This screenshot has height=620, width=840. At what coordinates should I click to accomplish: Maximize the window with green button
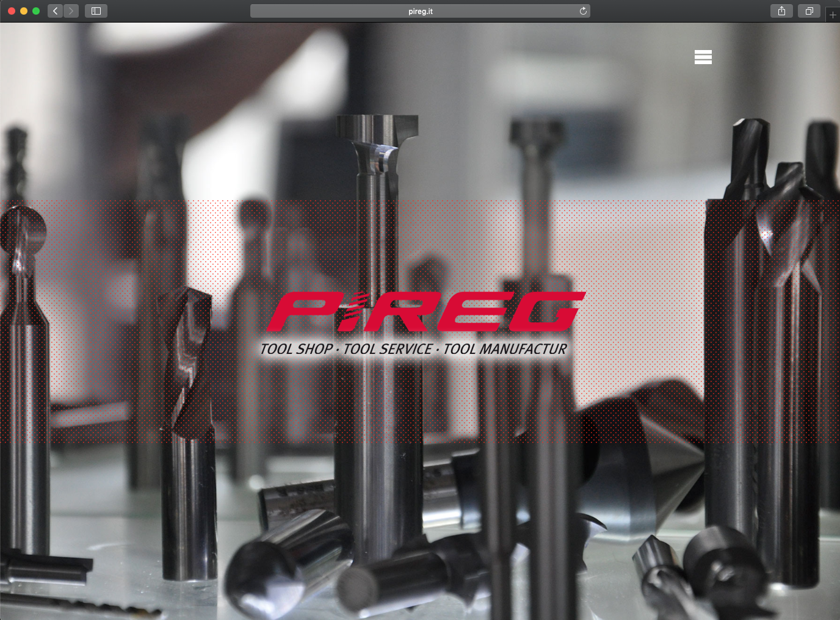[36, 11]
